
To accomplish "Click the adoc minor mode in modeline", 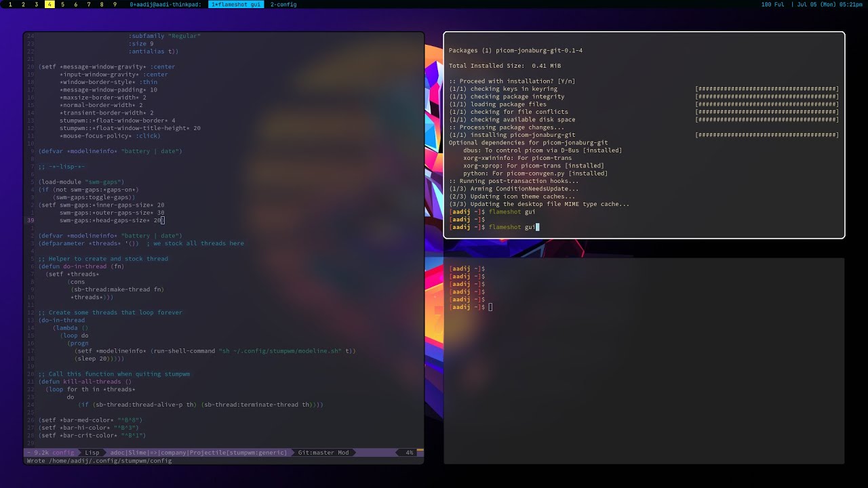I will tap(117, 452).
